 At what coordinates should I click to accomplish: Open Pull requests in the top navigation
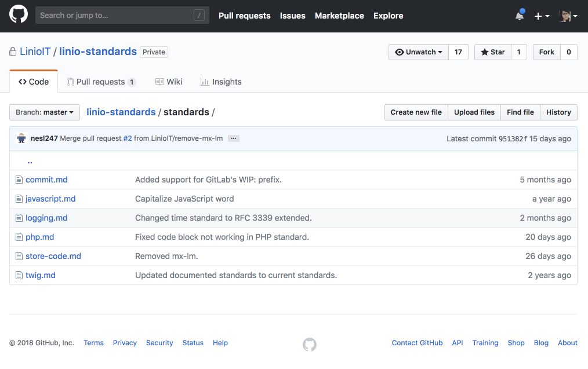[245, 16]
